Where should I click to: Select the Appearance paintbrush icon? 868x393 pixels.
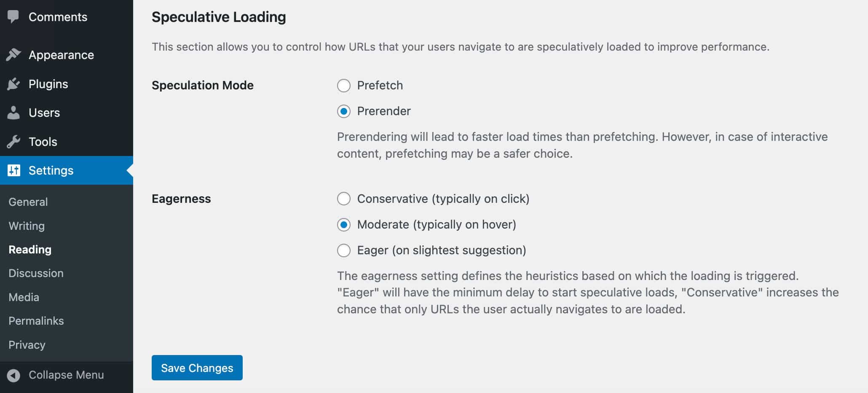(x=13, y=55)
